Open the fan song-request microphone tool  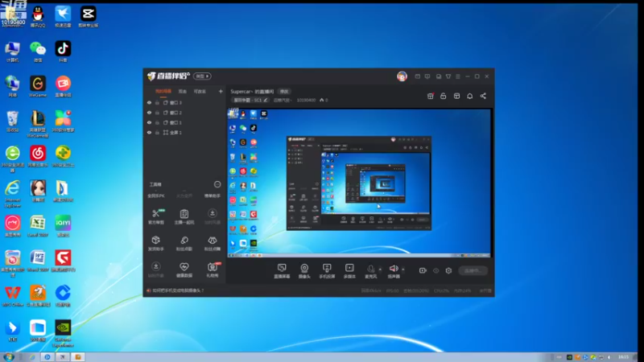click(184, 243)
